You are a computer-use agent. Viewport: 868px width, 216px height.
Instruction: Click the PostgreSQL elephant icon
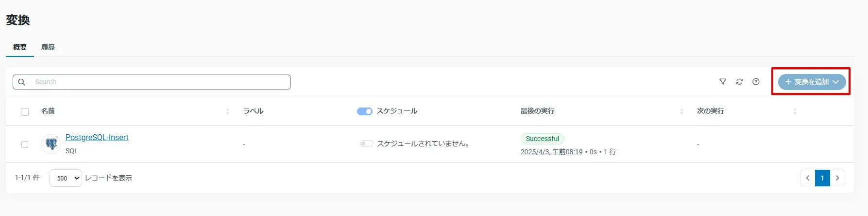(51, 144)
